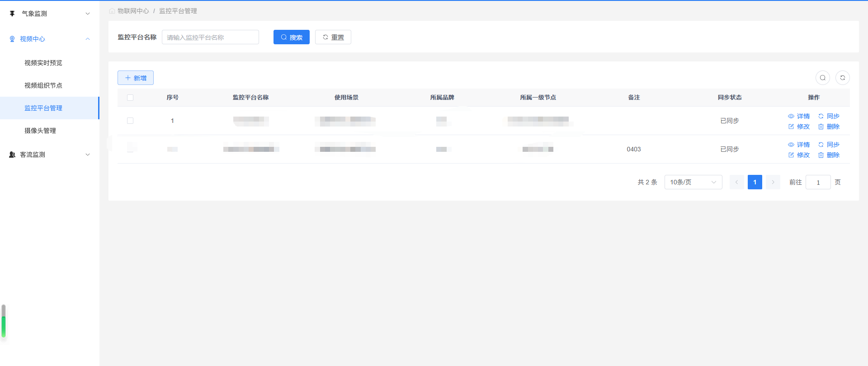
Task: Click the 序号 column header
Action: coord(172,98)
